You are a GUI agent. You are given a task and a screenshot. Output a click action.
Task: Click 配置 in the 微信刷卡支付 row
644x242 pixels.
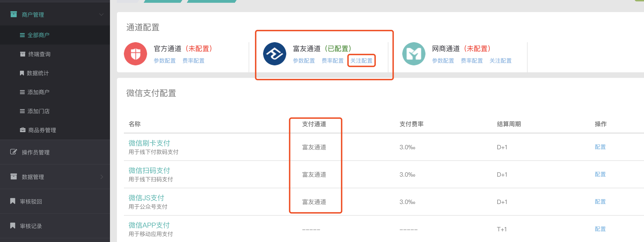pyautogui.click(x=600, y=147)
